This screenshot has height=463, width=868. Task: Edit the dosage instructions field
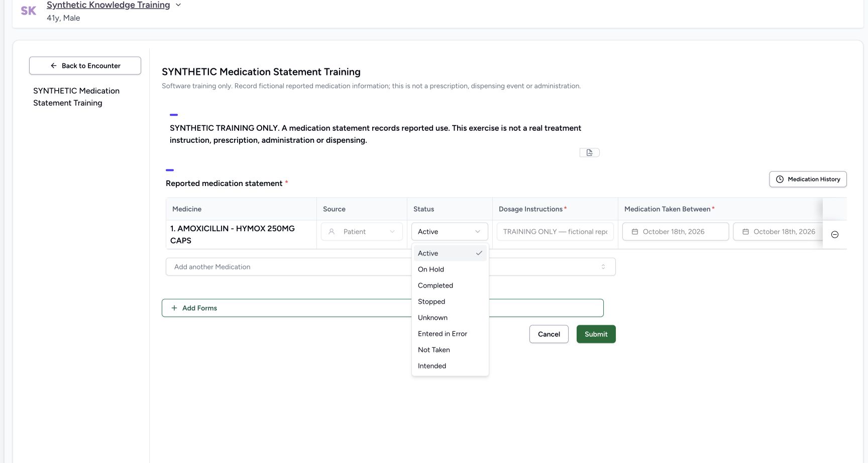click(x=555, y=232)
